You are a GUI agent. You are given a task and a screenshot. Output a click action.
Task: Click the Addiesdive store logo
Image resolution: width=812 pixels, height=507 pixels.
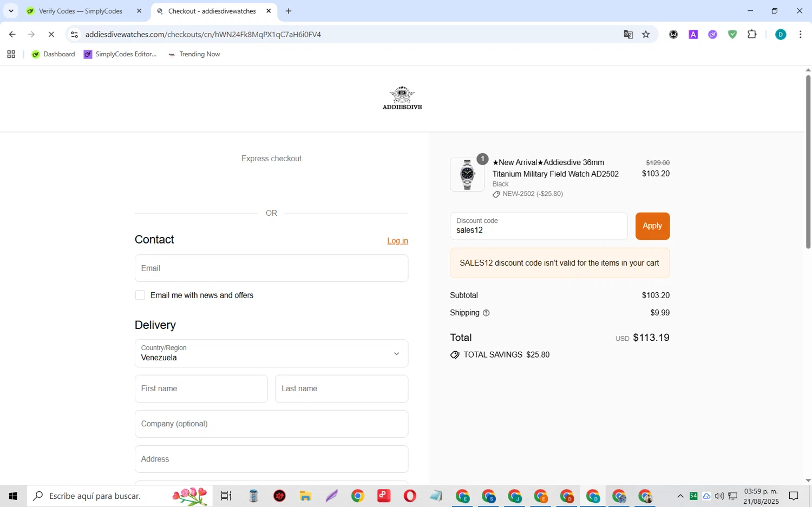point(402,98)
